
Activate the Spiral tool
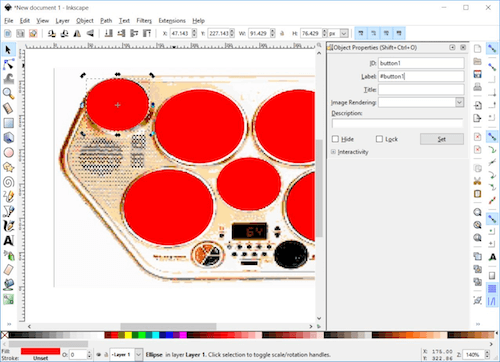(x=9, y=182)
